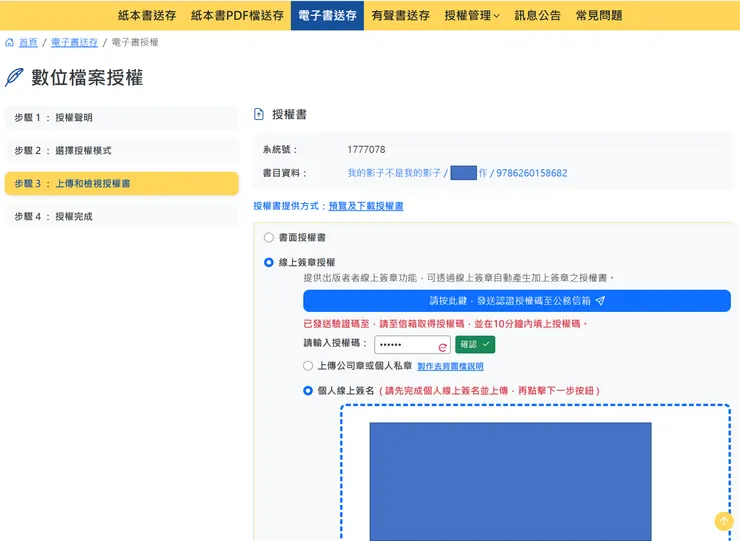Open 預覽及下載授權書 link
The height and width of the screenshot is (541, 740).
(366, 206)
